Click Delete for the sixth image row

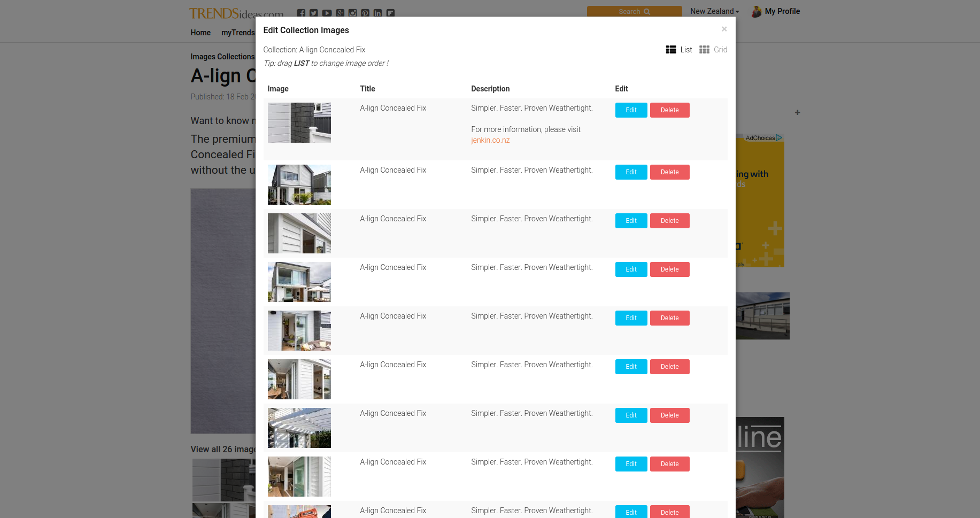tap(670, 367)
